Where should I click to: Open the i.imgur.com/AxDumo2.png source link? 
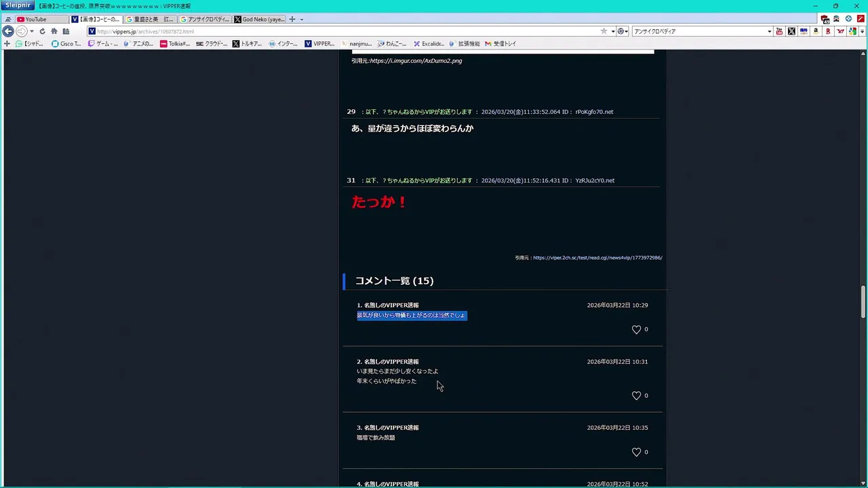pyautogui.click(x=416, y=60)
